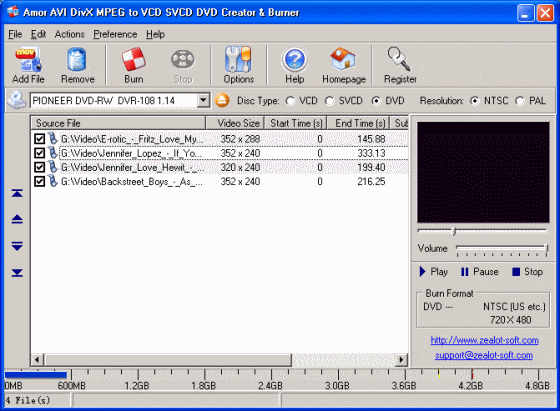Click the 199.40 end time value
Screen dimensions: 560x411
(371, 167)
